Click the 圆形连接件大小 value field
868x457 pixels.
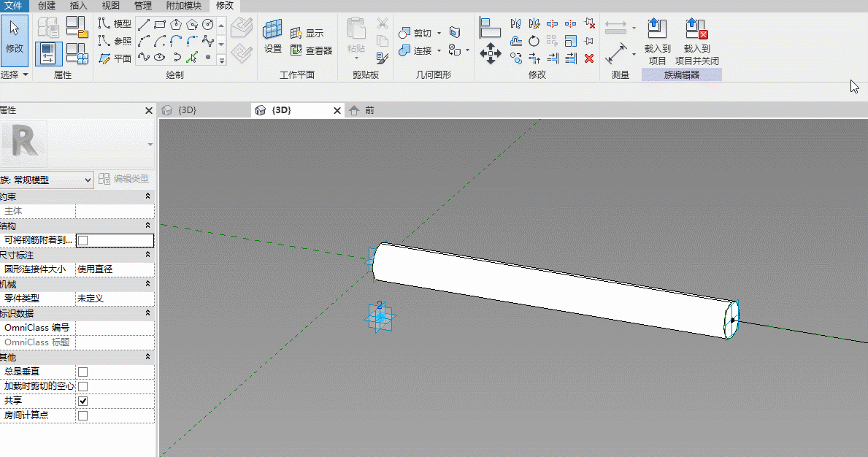click(115, 269)
